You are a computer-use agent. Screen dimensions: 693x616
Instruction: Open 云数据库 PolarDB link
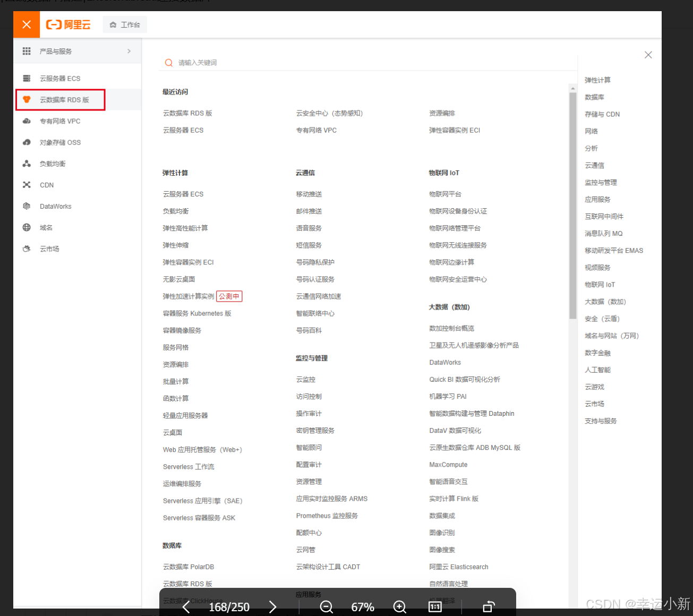point(189,567)
